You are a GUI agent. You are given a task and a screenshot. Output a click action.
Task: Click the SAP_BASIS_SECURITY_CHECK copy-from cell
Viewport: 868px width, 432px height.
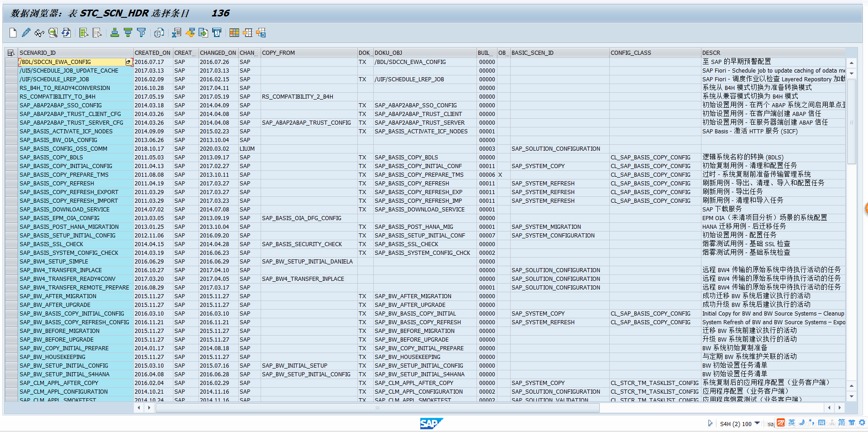[309, 244]
